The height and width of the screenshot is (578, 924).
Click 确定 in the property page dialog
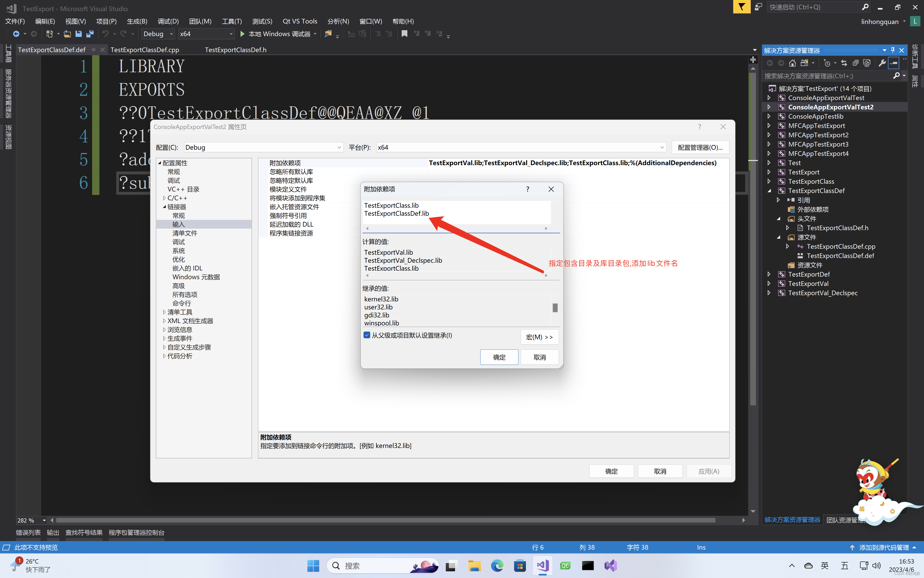(x=611, y=471)
